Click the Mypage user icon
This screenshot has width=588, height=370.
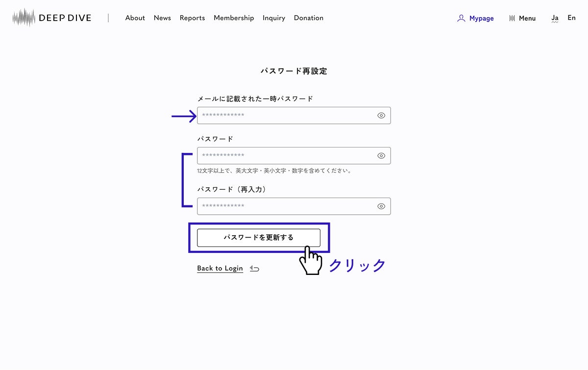461,18
